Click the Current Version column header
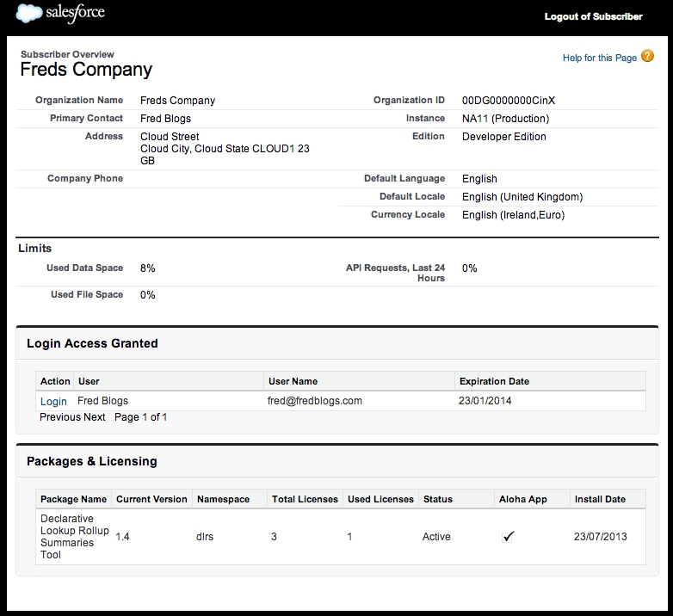The width and height of the screenshot is (673, 616). click(152, 499)
